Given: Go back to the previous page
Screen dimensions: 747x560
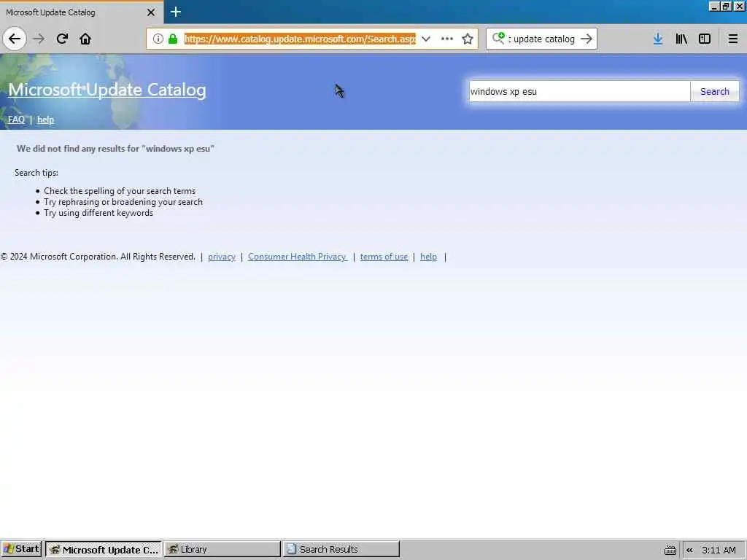Looking at the screenshot, I should (15, 39).
